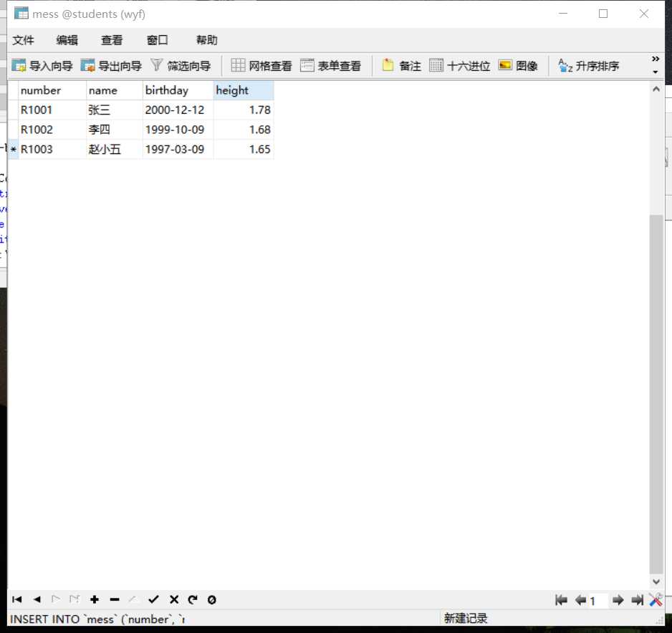Open the 文件 menu
This screenshot has height=633, width=672.
pyautogui.click(x=23, y=40)
